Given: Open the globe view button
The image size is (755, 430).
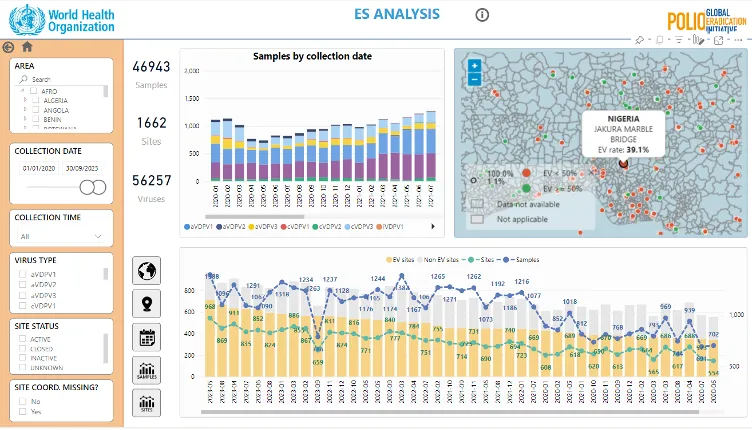Looking at the screenshot, I should tap(146, 271).
